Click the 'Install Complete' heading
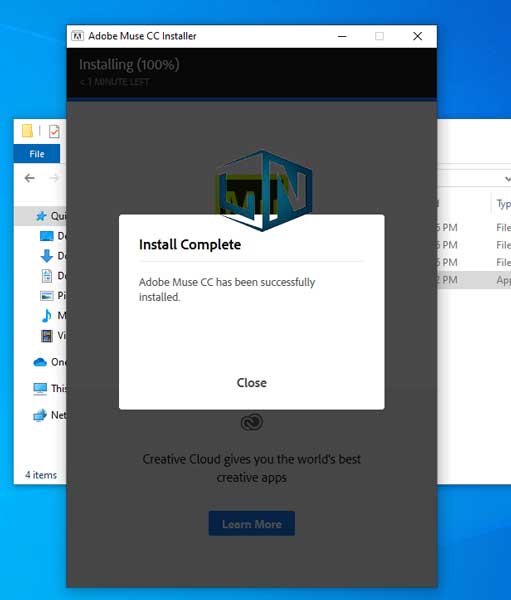This screenshot has width=511, height=600. [x=190, y=245]
